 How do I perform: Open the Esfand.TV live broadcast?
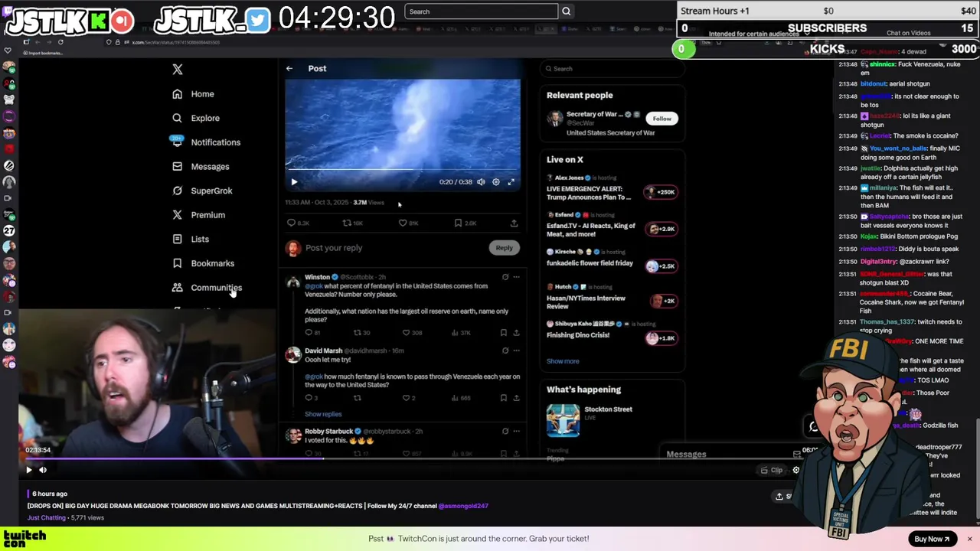[612, 225]
